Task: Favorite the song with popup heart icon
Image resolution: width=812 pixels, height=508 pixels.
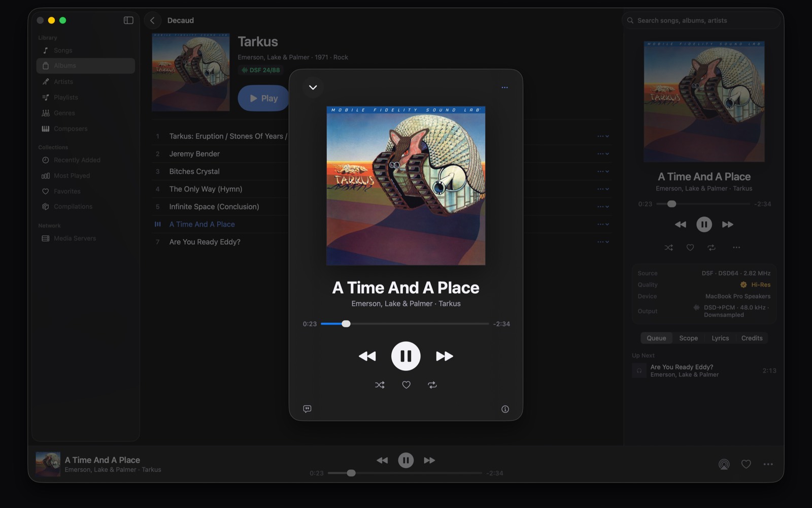Action: click(x=406, y=385)
